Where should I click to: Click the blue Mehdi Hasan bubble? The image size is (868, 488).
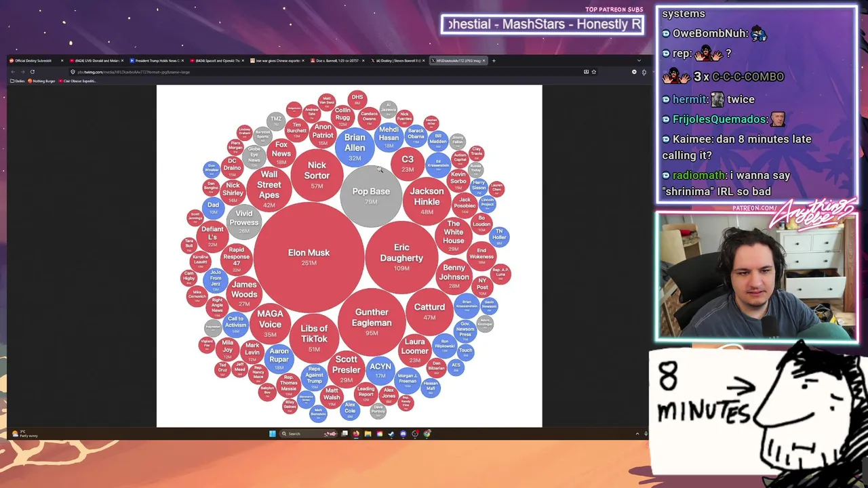tap(389, 136)
